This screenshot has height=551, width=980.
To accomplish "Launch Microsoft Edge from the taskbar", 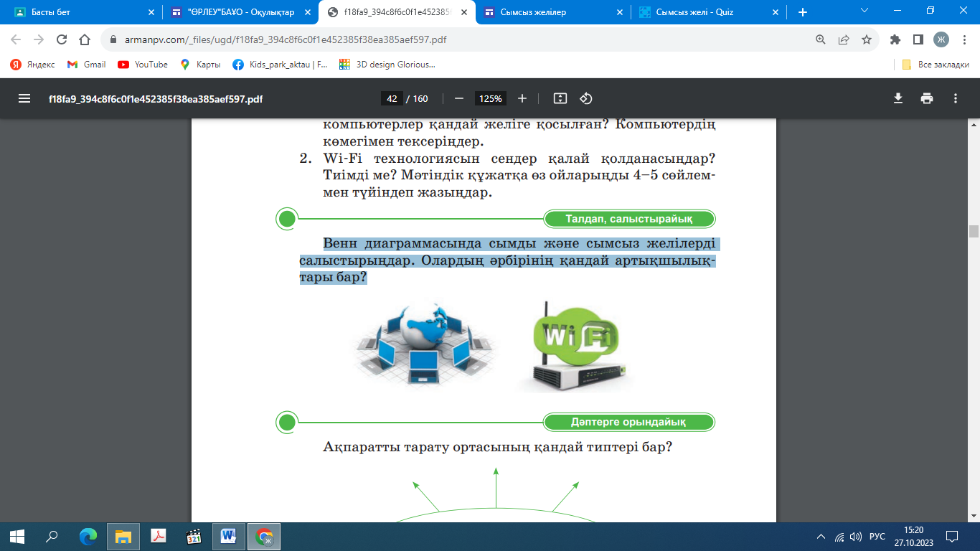I will click(89, 536).
